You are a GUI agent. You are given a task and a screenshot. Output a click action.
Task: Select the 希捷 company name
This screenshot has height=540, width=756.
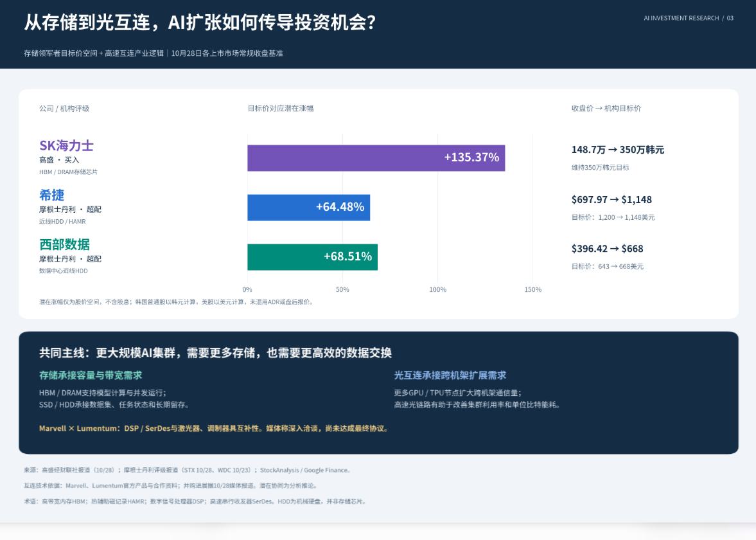[51, 195]
